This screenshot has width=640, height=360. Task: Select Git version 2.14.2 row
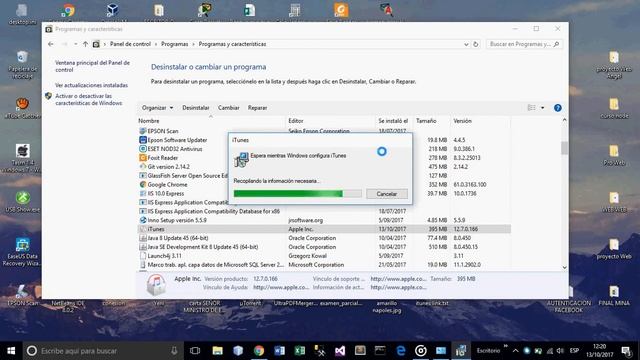tap(324, 167)
